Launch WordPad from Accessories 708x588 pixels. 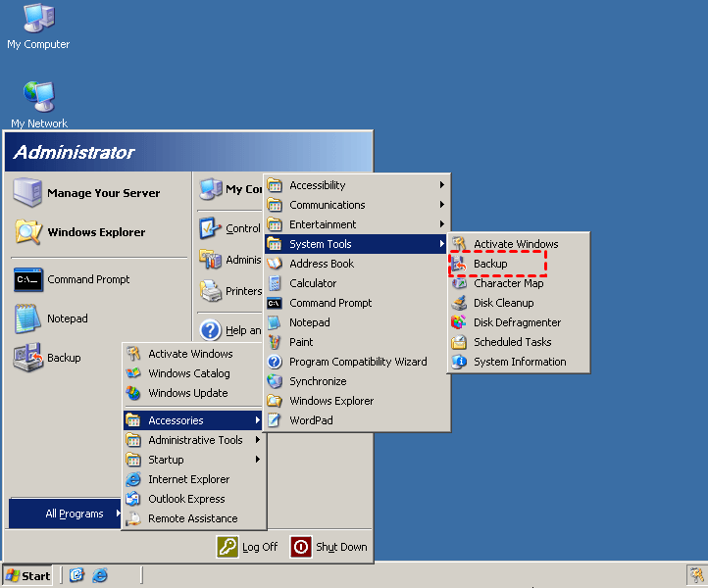click(311, 420)
